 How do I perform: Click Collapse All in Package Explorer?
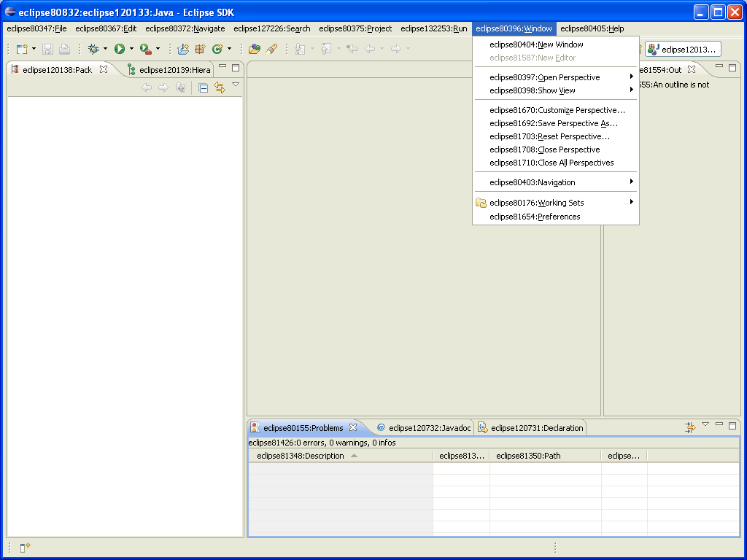tap(204, 87)
